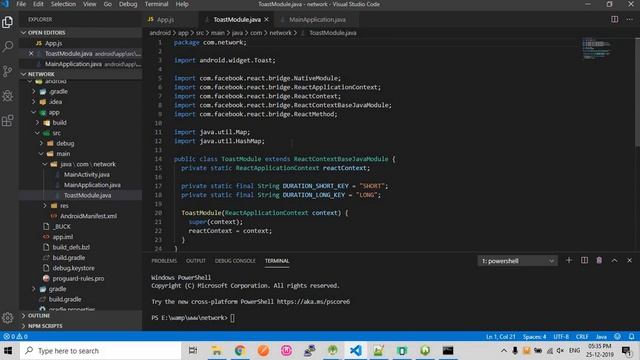The image size is (640, 360).
Task: Click the feedback smiley in status bar
Action: coord(618,336)
